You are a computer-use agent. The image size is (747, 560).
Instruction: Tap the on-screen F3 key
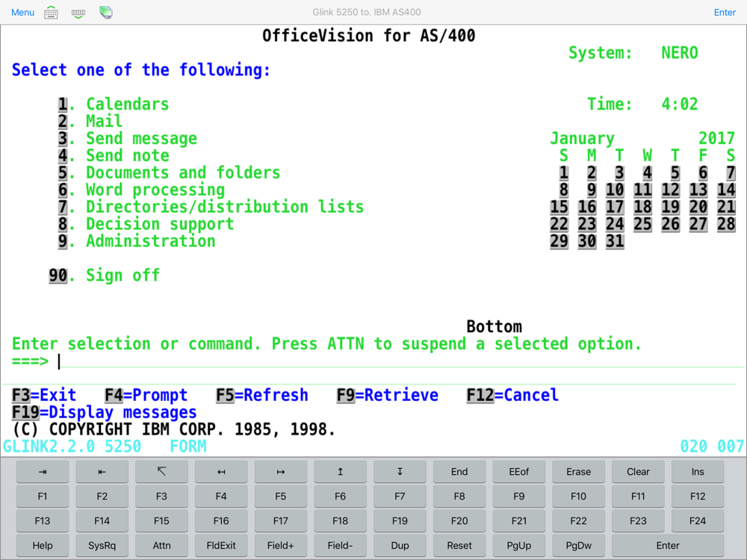(x=161, y=497)
